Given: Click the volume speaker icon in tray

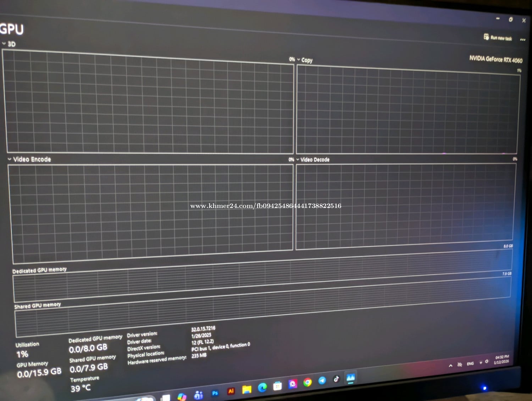Looking at the screenshot, I should coord(487,362).
